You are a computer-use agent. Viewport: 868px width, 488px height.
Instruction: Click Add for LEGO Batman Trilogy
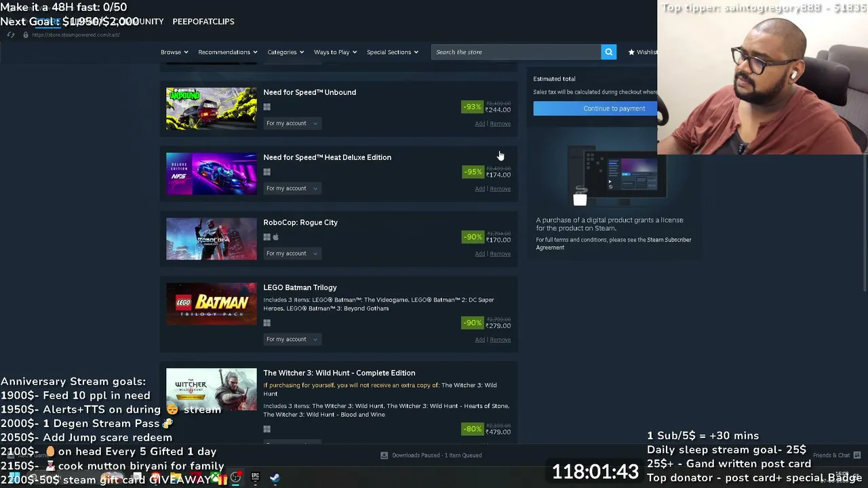click(480, 340)
